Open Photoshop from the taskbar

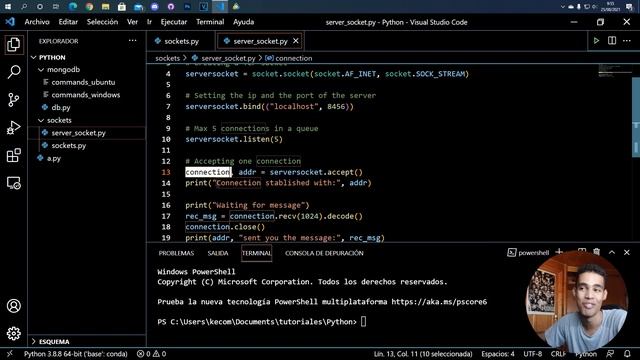187,7
